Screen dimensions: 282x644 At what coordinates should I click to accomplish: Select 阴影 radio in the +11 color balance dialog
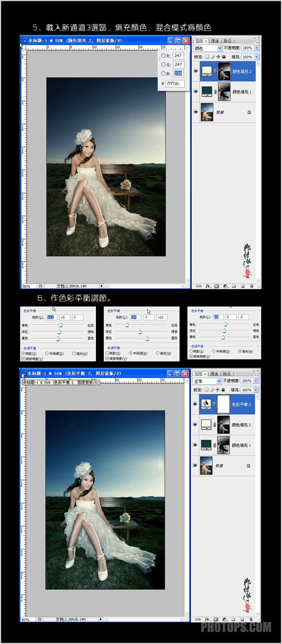[x=23, y=354]
